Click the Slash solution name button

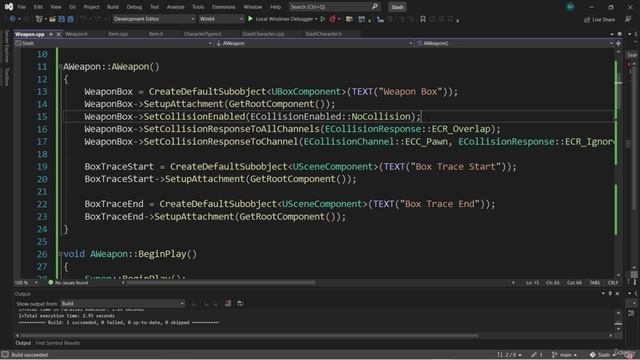click(397, 7)
